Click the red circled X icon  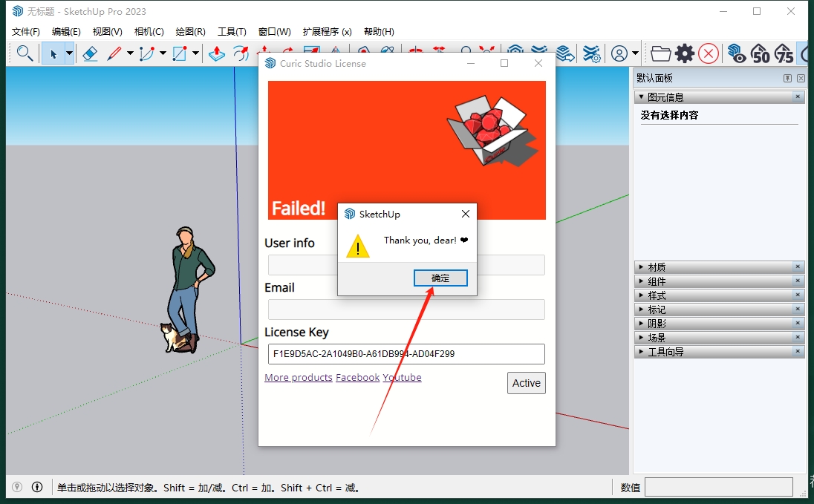pos(709,53)
